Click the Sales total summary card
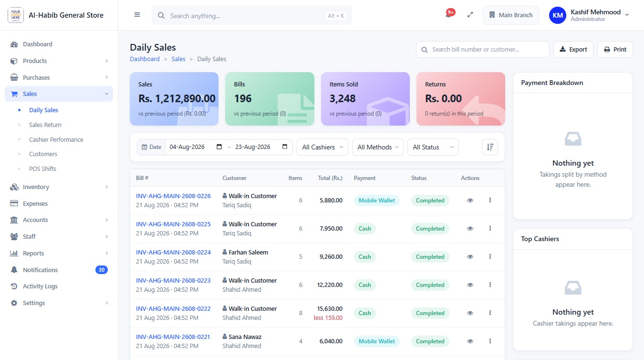644x360 pixels. click(x=174, y=99)
